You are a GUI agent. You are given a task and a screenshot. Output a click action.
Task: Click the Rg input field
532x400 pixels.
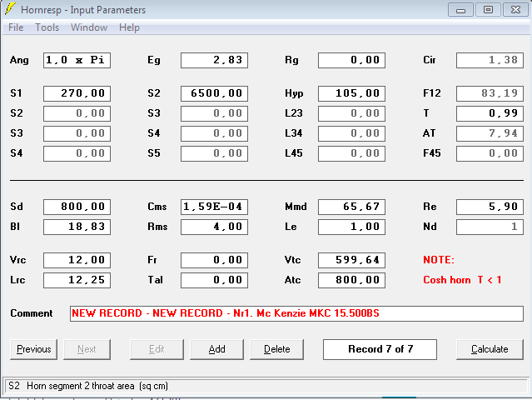(x=351, y=61)
